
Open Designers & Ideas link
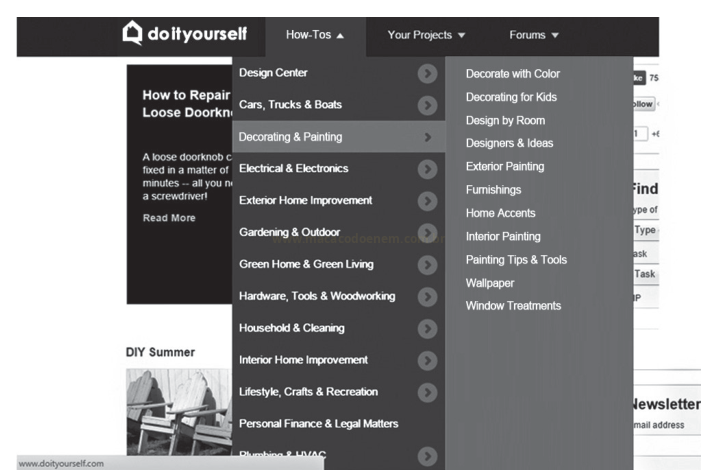[x=509, y=143]
